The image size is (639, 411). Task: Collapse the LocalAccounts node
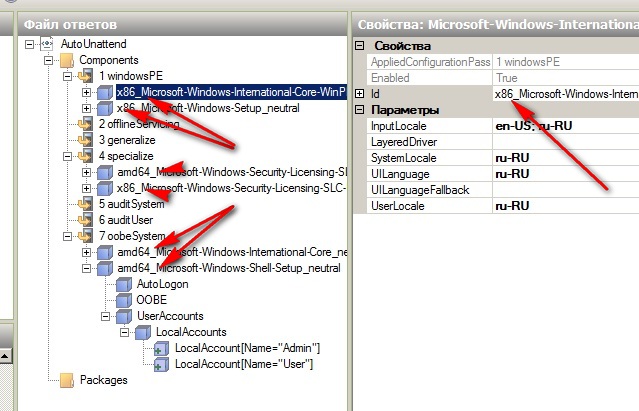click(124, 332)
